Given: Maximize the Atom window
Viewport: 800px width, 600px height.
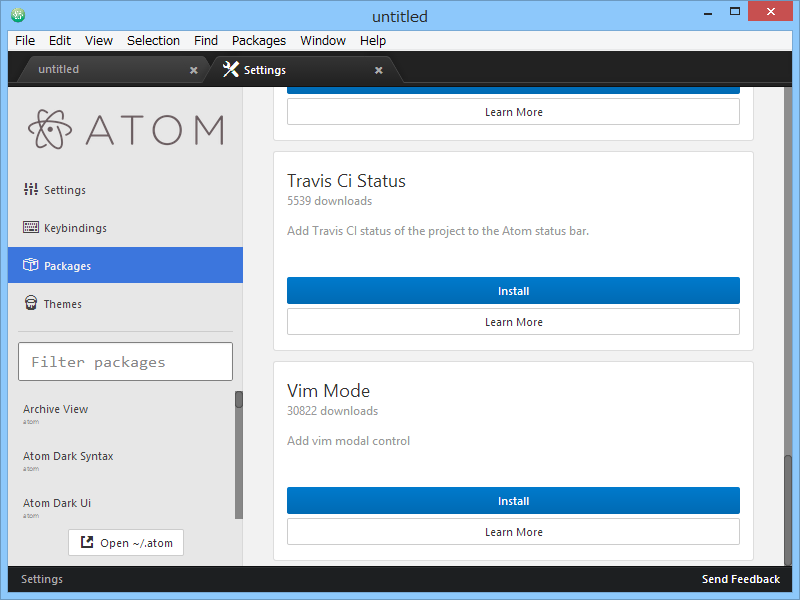Looking at the screenshot, I should click(x=735, y=11).
